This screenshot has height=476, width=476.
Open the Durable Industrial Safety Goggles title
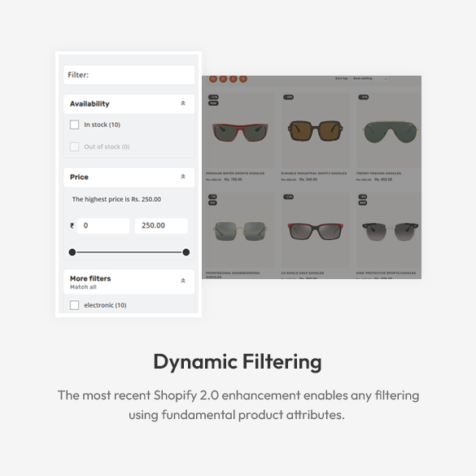point(313,173)
